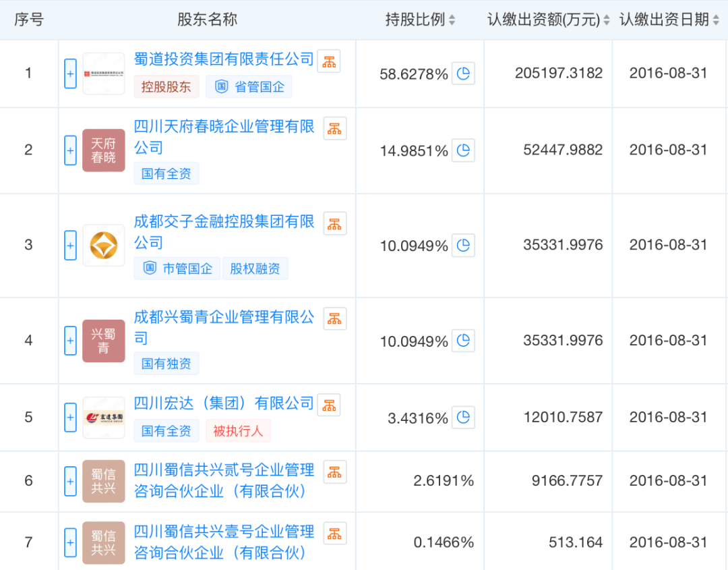The width and height of the screenshot is (728, 570).
Task: Click the 被执行人 tag on 四川宏达
Action: 238,430
